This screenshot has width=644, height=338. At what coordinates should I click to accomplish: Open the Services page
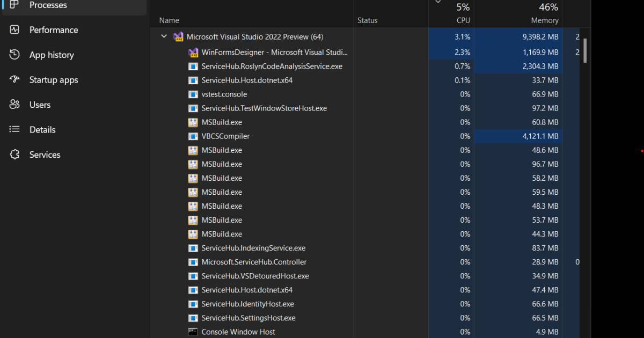45,155
